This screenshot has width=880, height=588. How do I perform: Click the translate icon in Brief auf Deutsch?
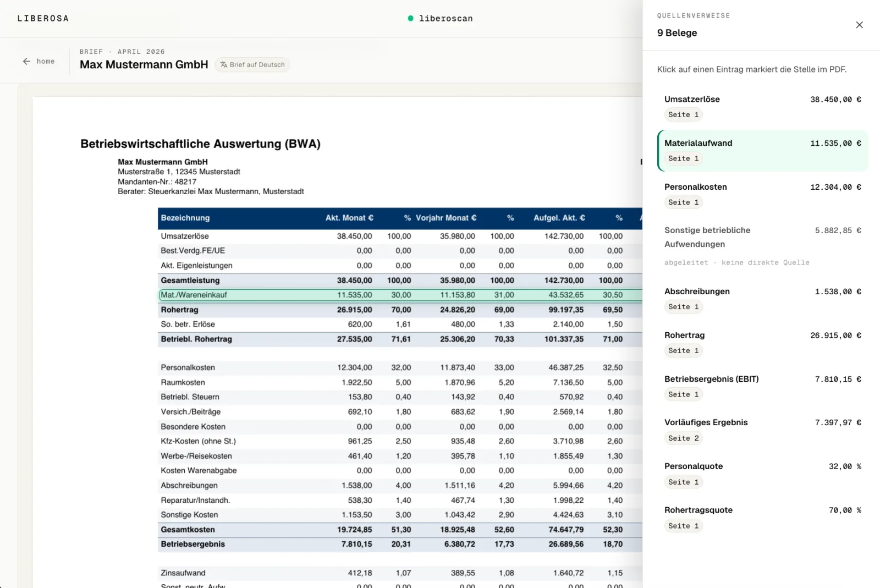[x=224, y=65]
